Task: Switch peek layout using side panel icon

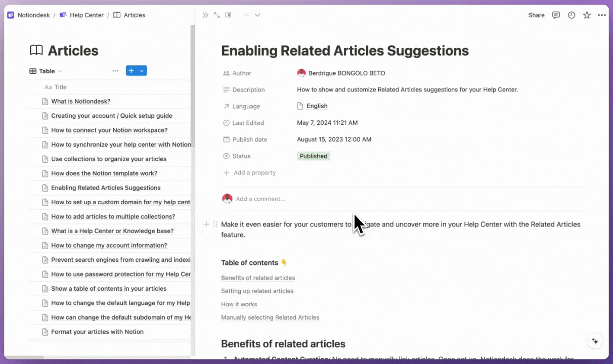Action: click(x=228, y=15)
